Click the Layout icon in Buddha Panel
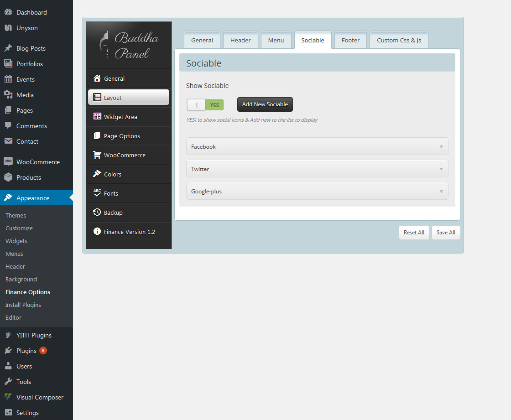This screenshot has width=511, height=420. [97, 98]
